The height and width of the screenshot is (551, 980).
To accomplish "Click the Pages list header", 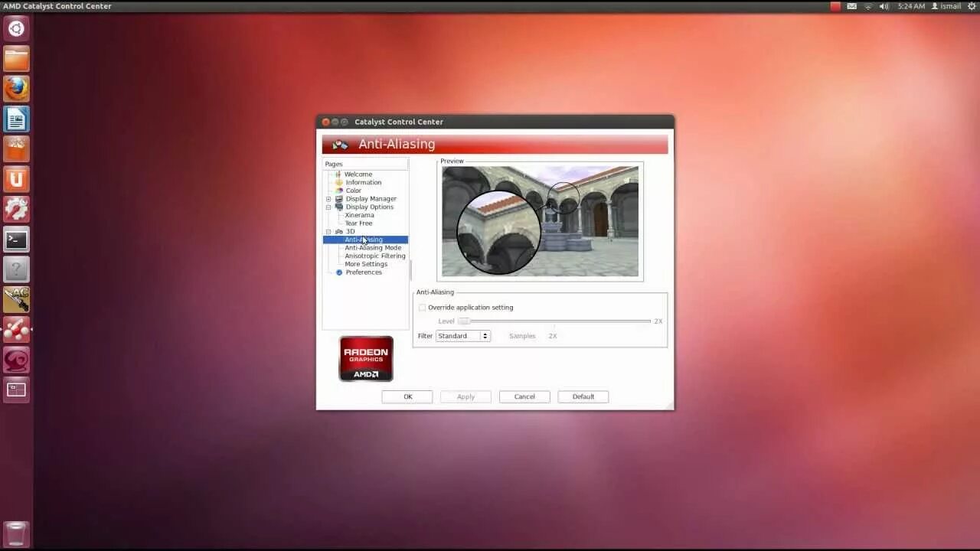I will [x=365, y=164].
